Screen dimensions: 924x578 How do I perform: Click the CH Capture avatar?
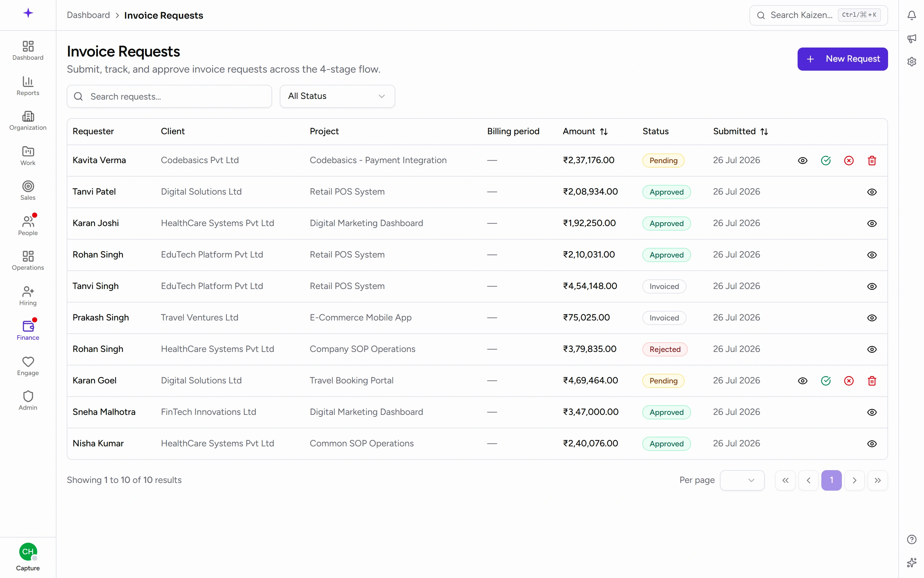[x=28, y=552]
